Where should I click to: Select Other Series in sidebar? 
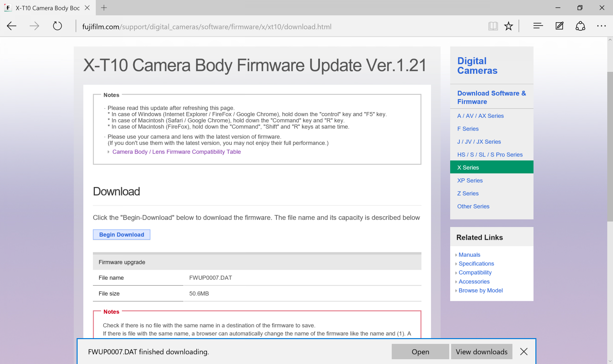click(x=473, y=206)
